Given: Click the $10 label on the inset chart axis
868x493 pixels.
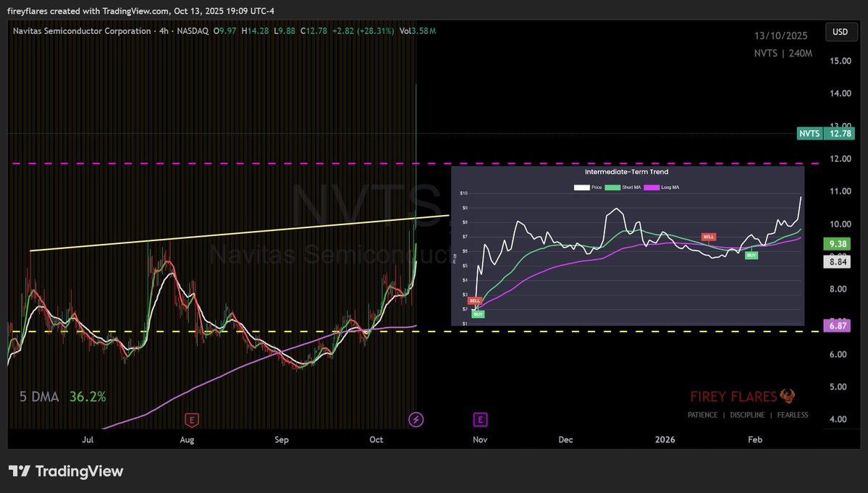Looking at the screenshot, I should pos(464,193).
